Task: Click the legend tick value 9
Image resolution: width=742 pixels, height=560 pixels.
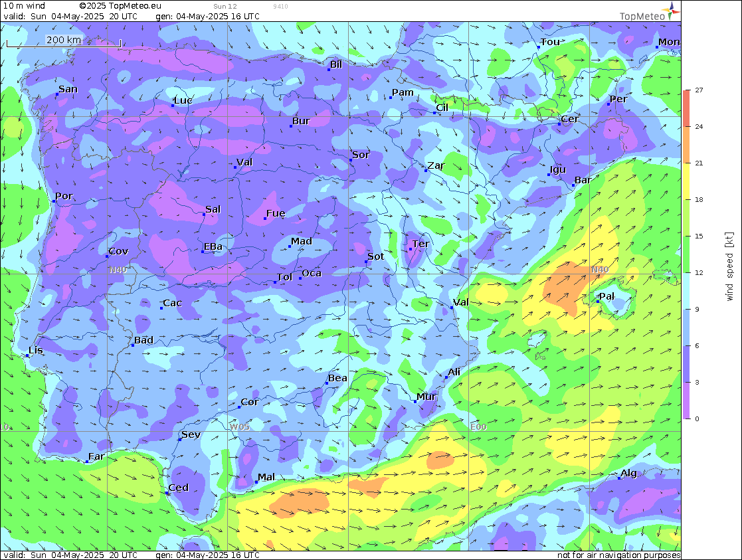Action: coord(697,309)
